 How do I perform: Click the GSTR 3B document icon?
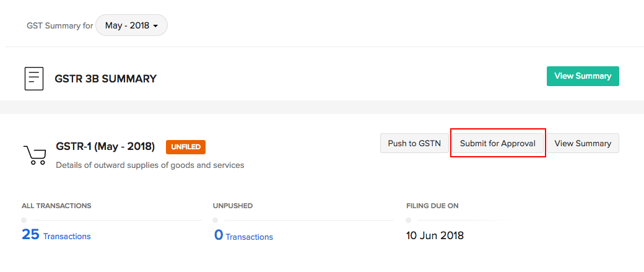[x=34, y=79]
